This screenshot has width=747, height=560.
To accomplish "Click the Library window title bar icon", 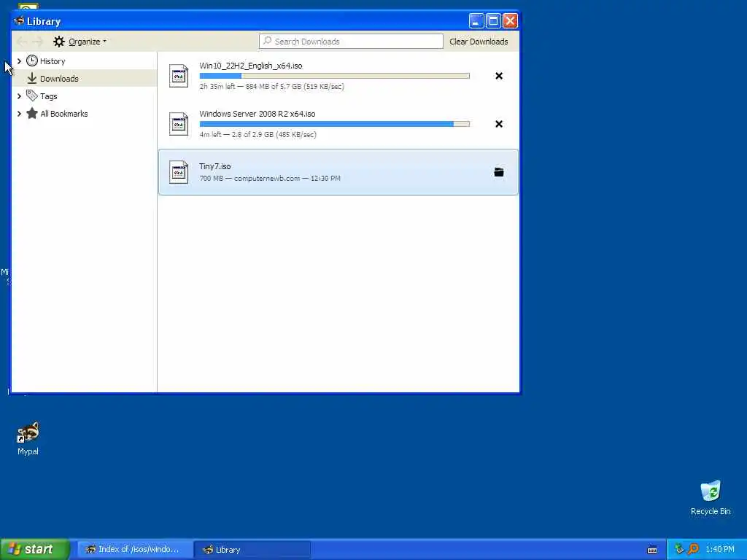I will pos(19,20).
